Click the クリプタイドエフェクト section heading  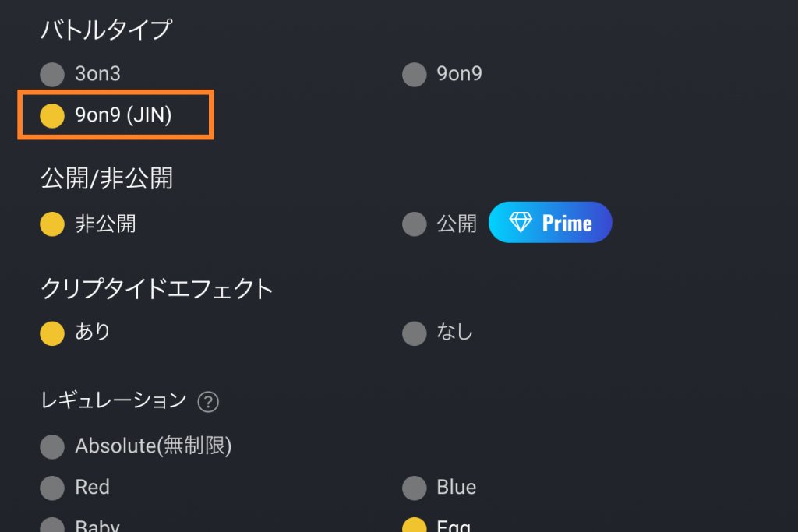(x=157, y=289)
